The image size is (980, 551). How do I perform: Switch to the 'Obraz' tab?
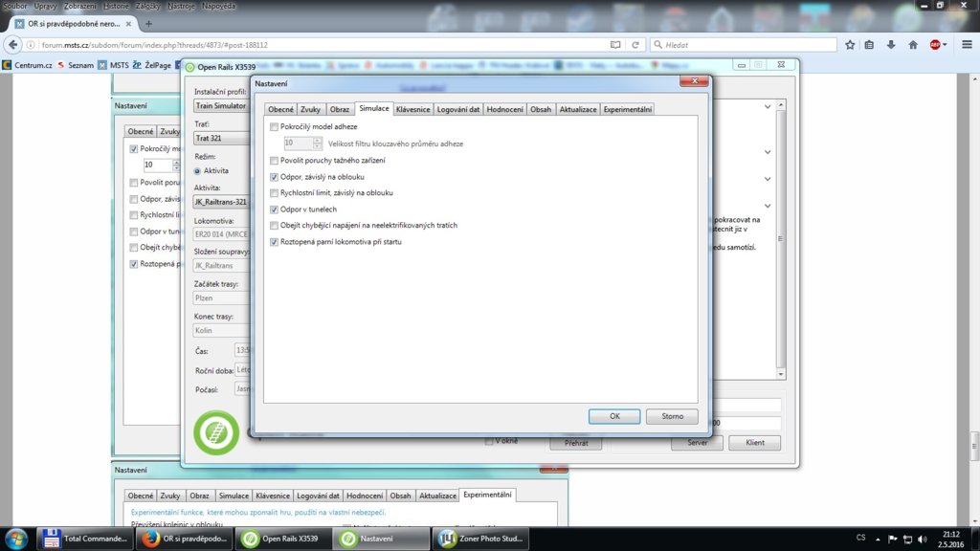tap(340, 109)
